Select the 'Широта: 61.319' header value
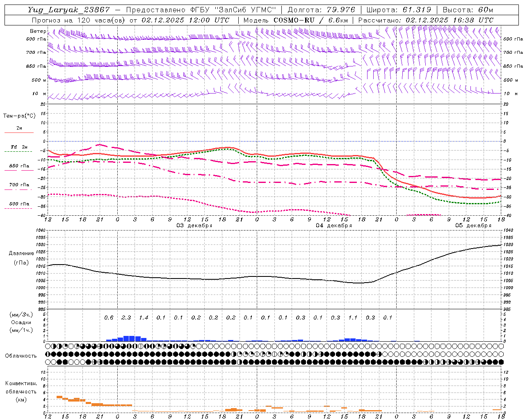 399,10
